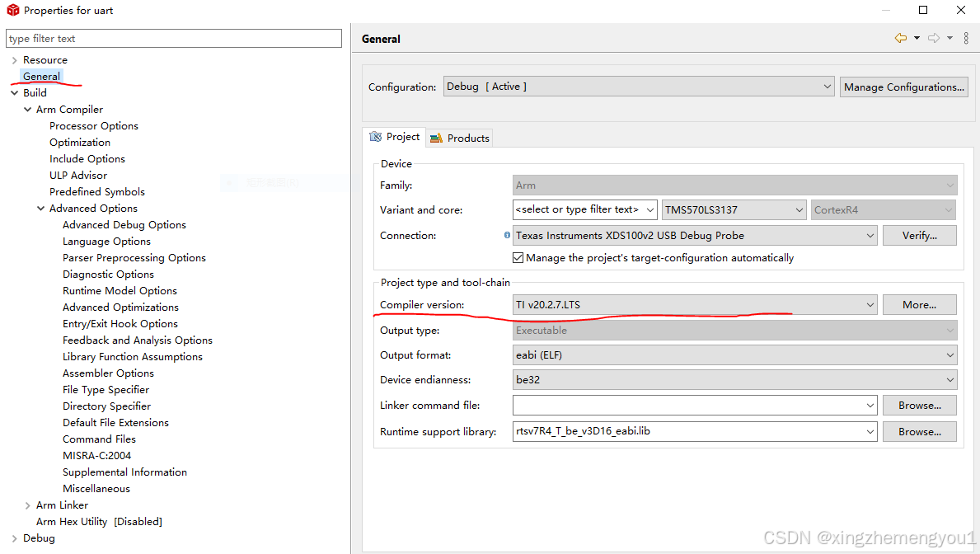Open the Device endianness dropdown

(735, 379)
